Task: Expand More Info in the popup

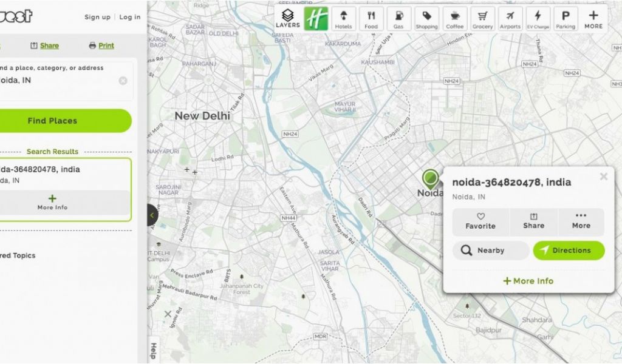Action: click(x=528, y=281)
